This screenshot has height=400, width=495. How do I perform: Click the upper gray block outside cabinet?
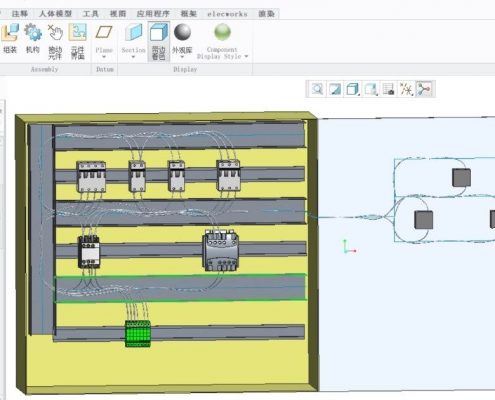[461, 177]
